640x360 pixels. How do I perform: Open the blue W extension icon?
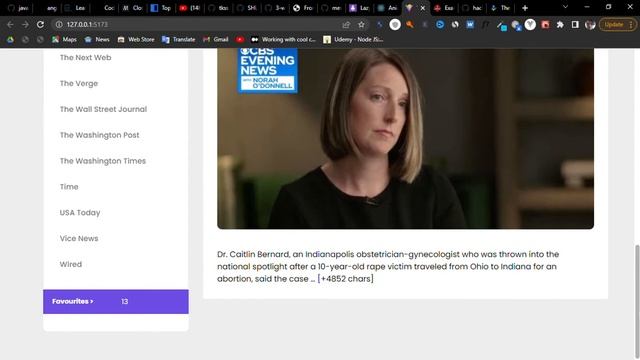click(470, 24)
